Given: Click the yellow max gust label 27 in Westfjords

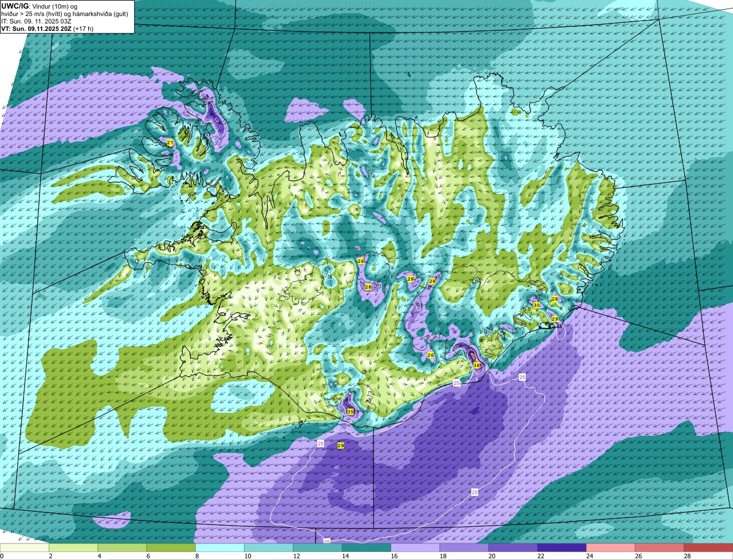Looking at the screenshot, I should tap(170, 143).
